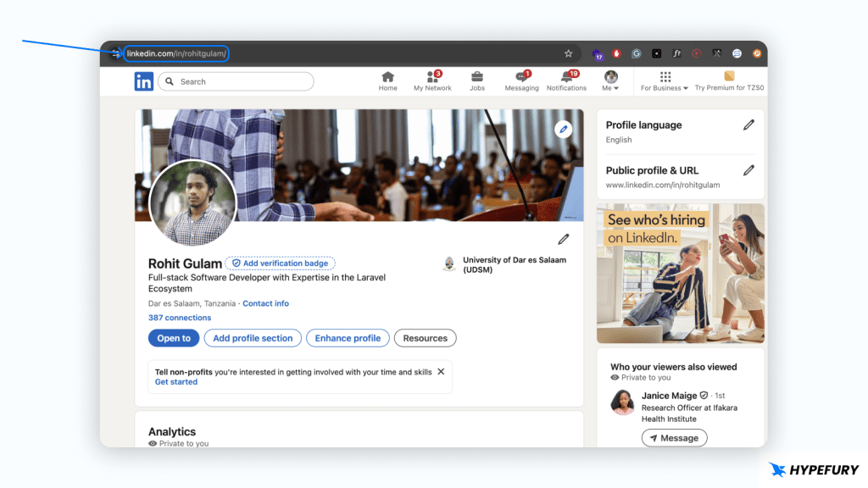Screen dimensions: 868x488
Task: Open My Network icon
Action: point(432,77)
